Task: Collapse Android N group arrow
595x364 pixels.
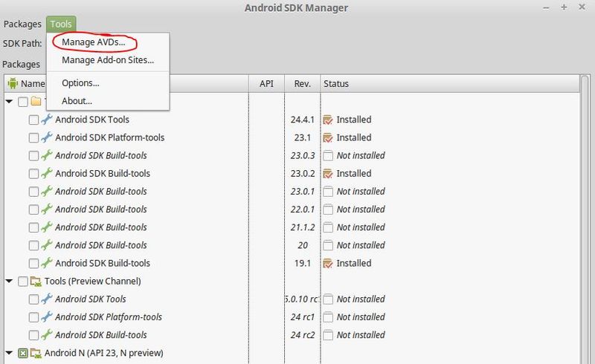Action: [9, 353]
